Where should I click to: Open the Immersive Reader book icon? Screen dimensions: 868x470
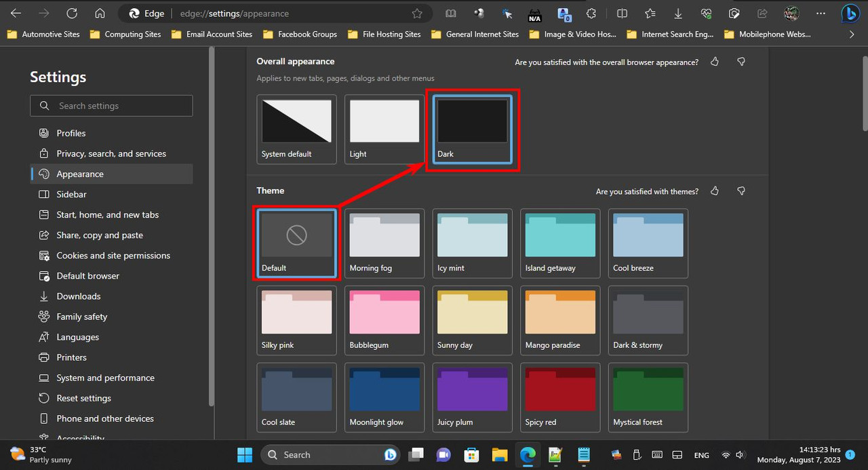[451, 13]
